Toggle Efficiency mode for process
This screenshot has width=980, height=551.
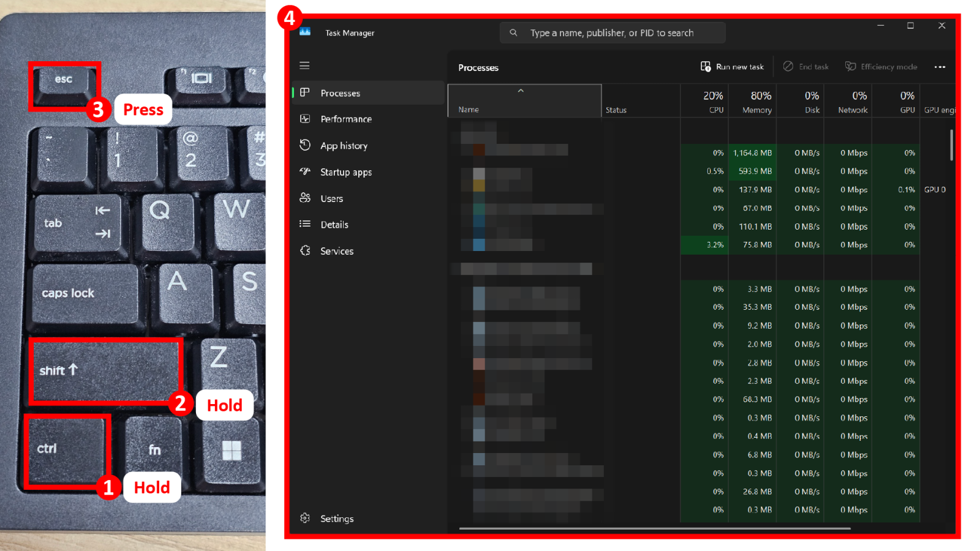tap(881, 67)
